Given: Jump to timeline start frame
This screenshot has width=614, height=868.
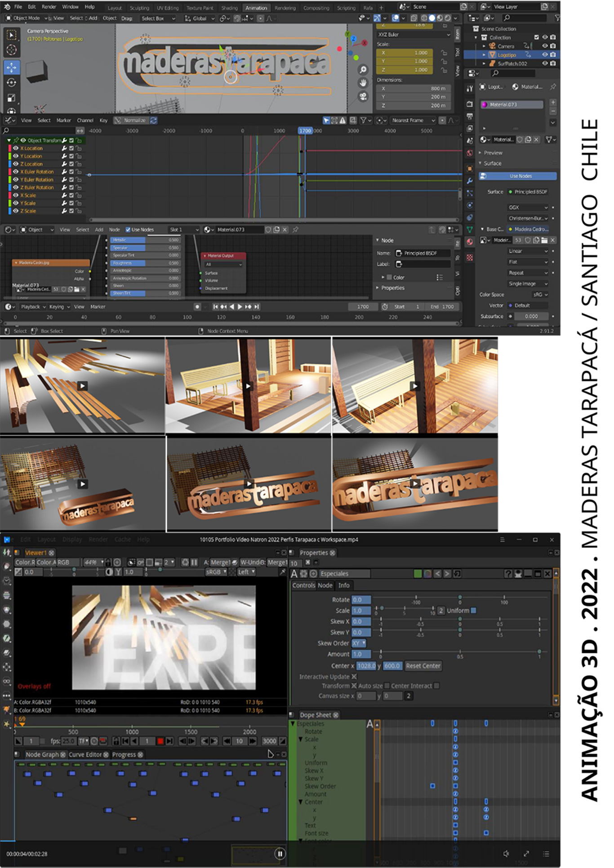Looking at the screenshot, I should pos(215,307).
